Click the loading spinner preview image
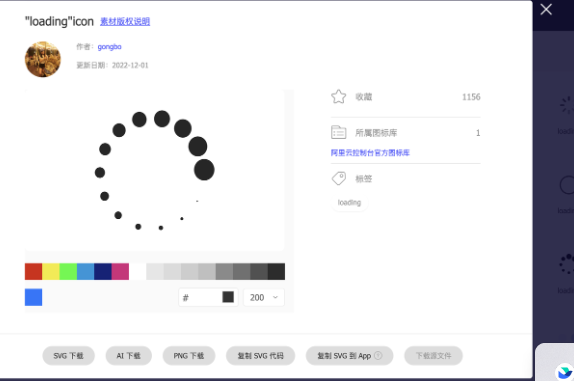Viewport: 574px width, 381px height. (154, 170)
